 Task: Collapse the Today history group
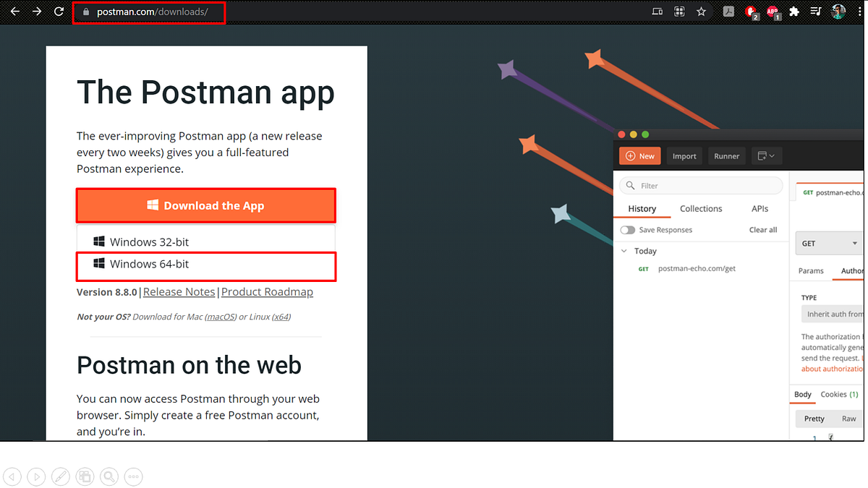coord(624,250)
